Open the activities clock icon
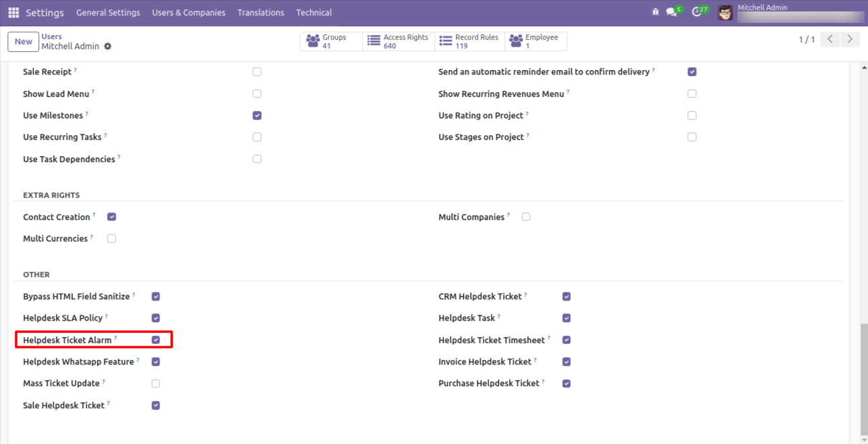868x444 pixels. coord(697,12)
